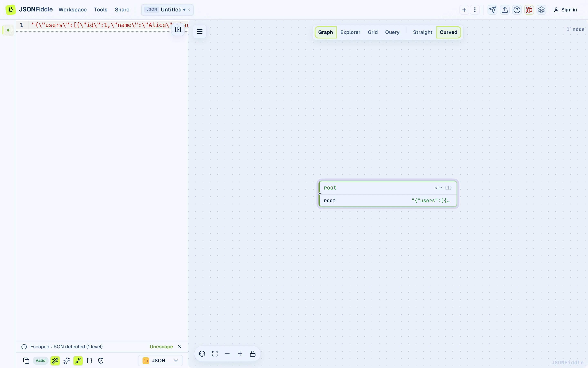Collapse the editor panel icon

click(178, 29)
